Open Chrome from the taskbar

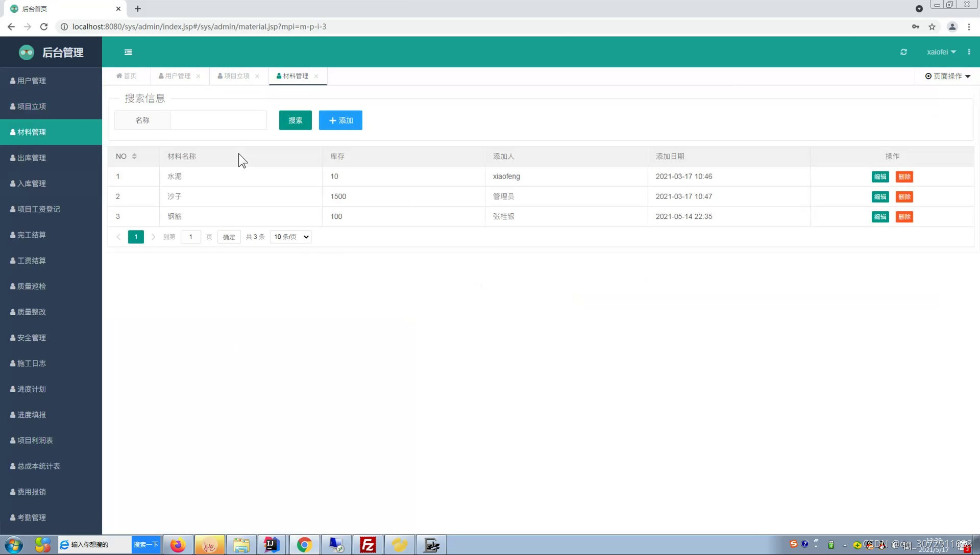[x=304, y=545]
